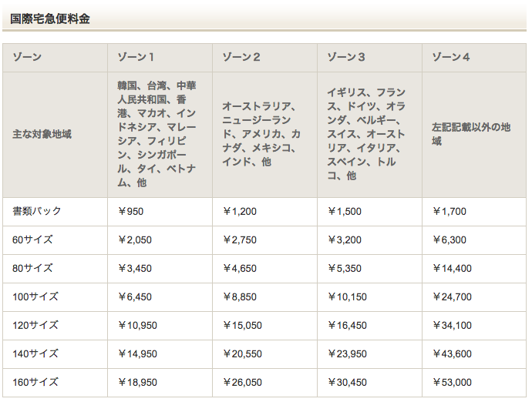Screen dimensions: 532x402
Task: Click the 160サイズ row label
Action: pyautogui.click(x=35, y=382)
